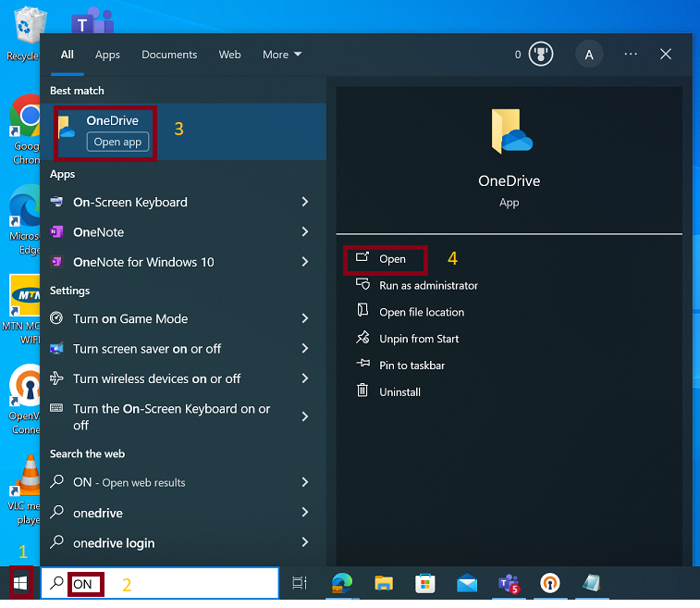The height and width of the screenshot is (608, 700).
Task: Open the Mail app in taskbar
Action: pyautogui.click(x=467, y=583)
